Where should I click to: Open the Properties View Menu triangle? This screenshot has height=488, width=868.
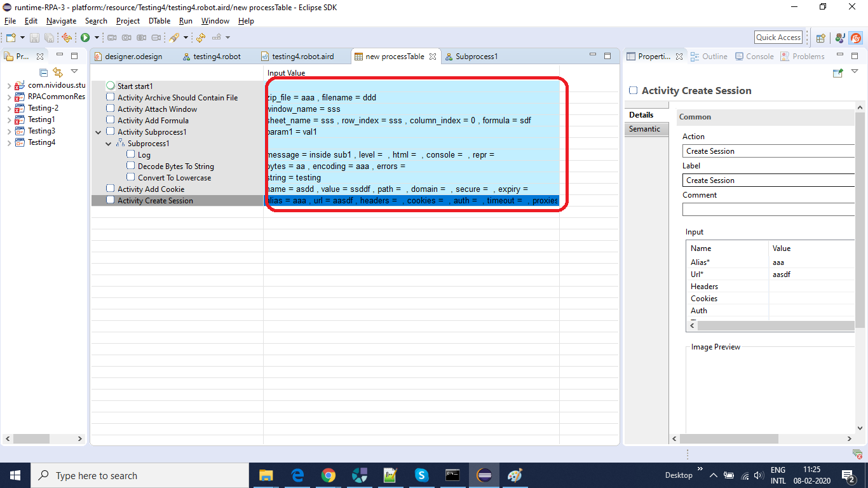855,72
